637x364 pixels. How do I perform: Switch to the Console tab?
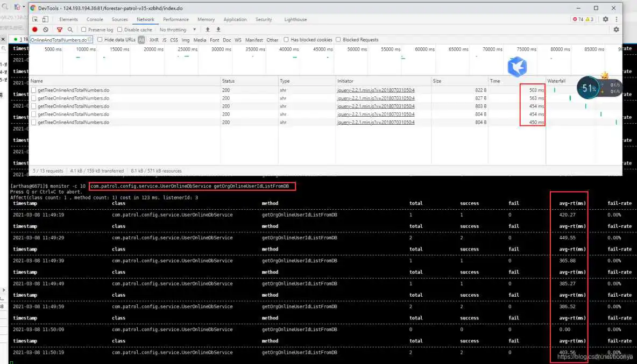pos(95,19)
